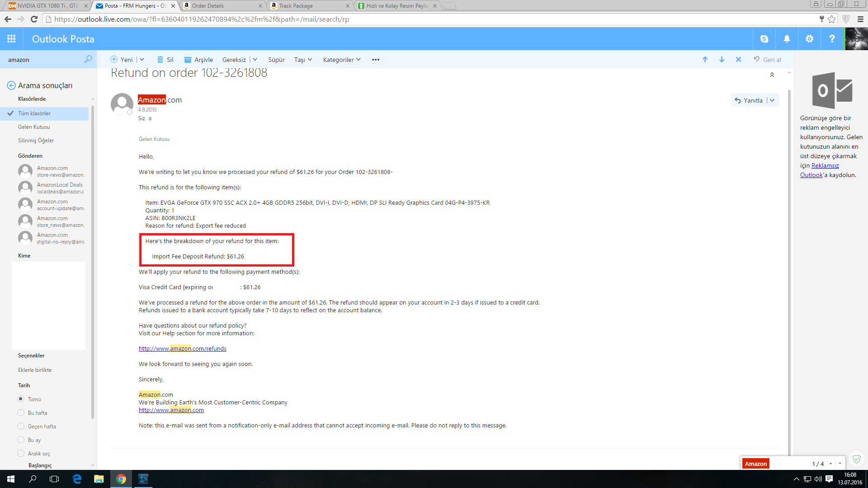Click sender avatar of the email
The width and height of the screenshot is (868, 488).
[x=122, y=104]
